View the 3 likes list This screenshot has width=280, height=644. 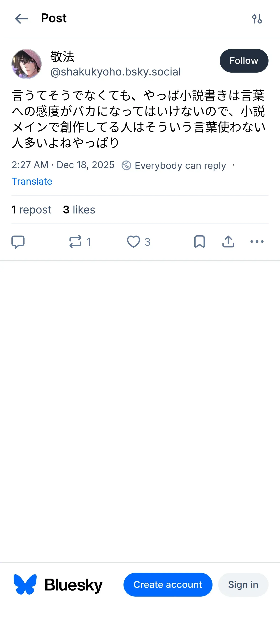pos(79,210)
